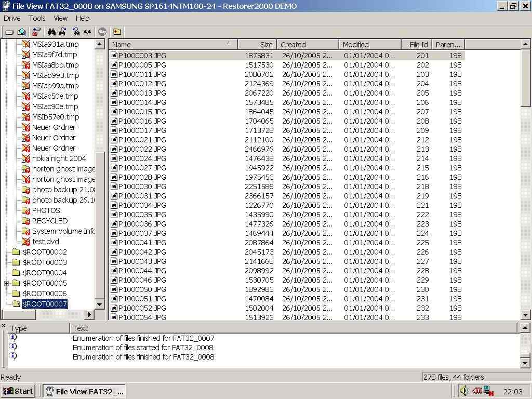
Task: Open the Help menu
Action: 83,18
